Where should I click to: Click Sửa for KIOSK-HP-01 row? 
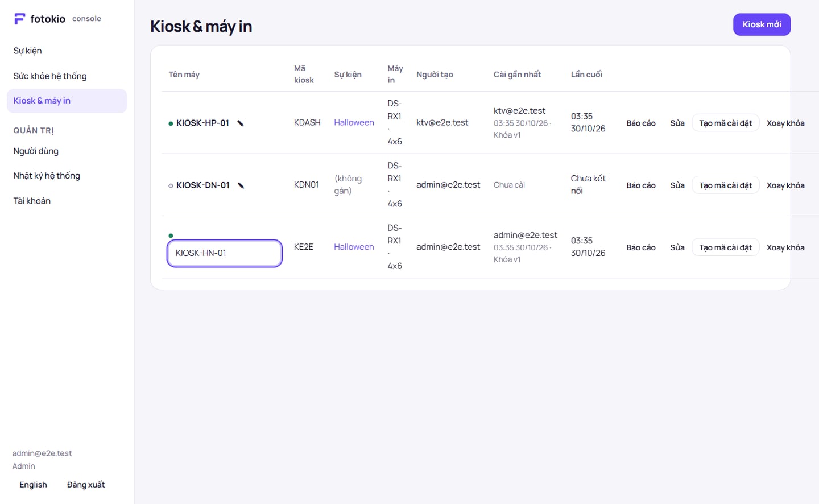[x=677, y=123]
